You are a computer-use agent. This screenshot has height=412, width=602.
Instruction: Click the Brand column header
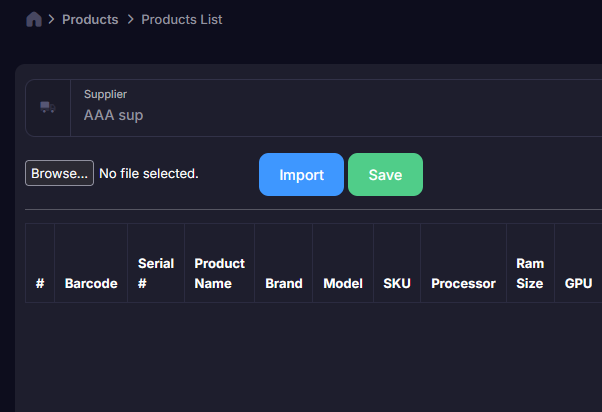click(284, 283)
